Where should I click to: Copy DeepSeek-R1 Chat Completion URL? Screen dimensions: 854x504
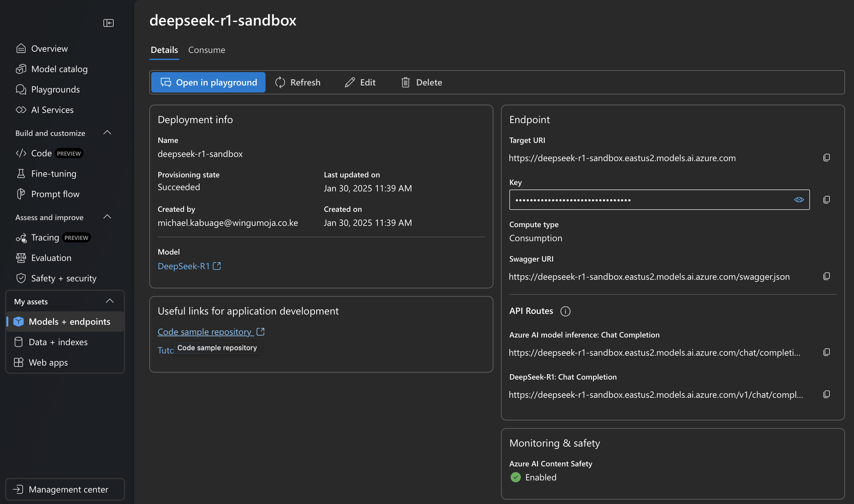(827, 394)
